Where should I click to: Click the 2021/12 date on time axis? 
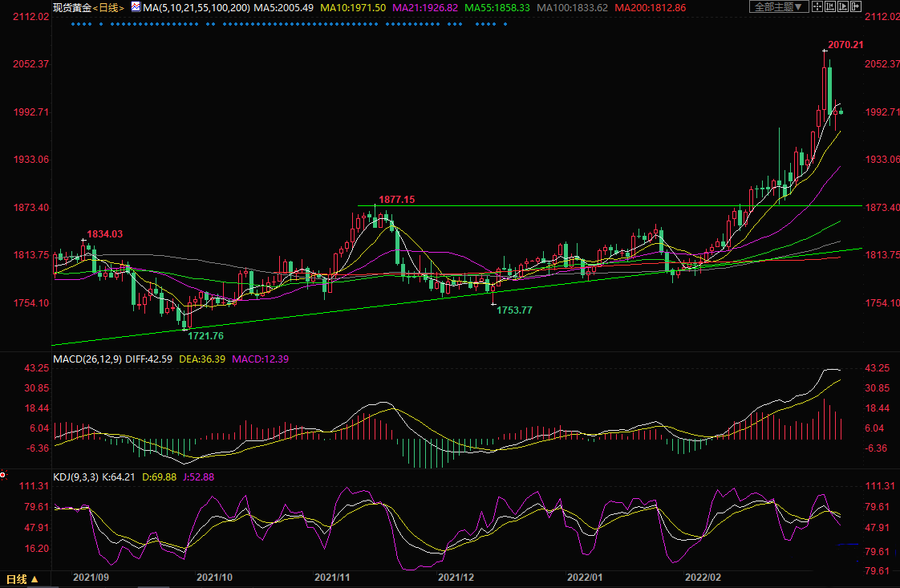click(x=456, y=577)
